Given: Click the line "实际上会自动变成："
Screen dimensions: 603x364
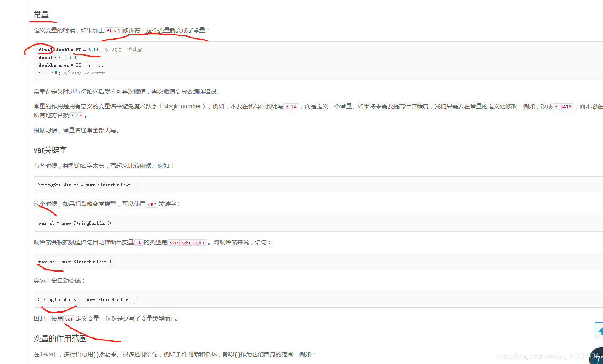Looking at the screenshot, I should point(60,280).
